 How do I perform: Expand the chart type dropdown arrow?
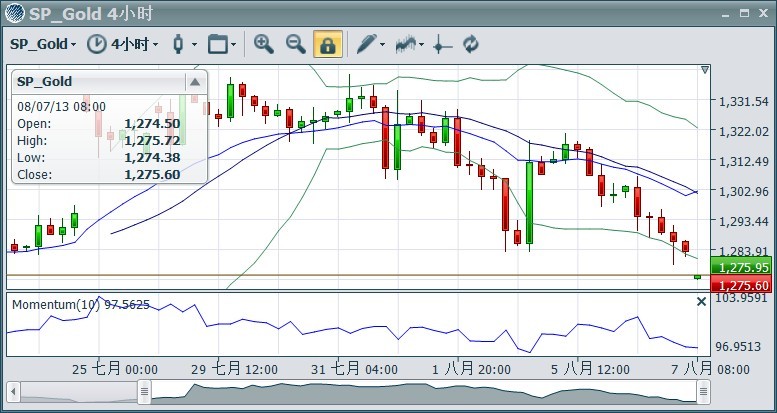click(x=194, y=45)
